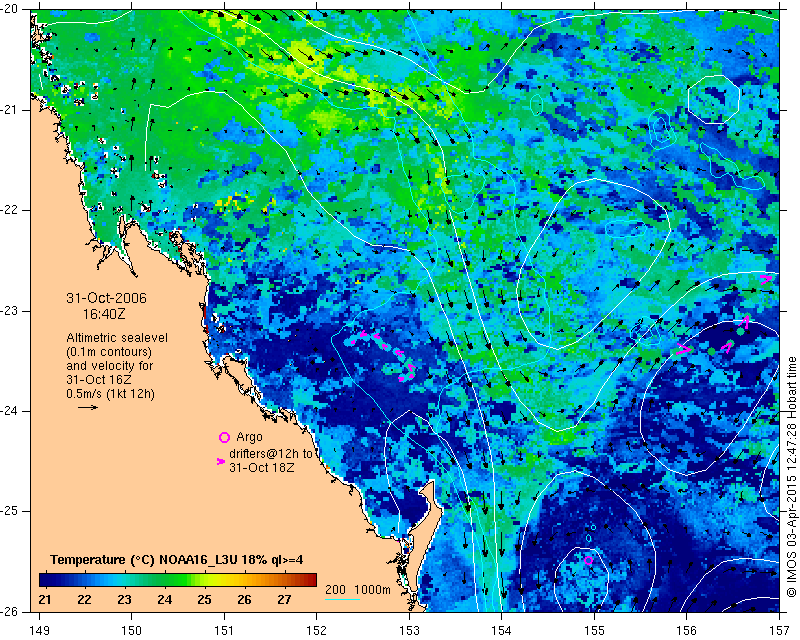Click the 'Temperature (°C) NOAA16_L3U' title
800x640 pixels.
(x=145, y=560)
